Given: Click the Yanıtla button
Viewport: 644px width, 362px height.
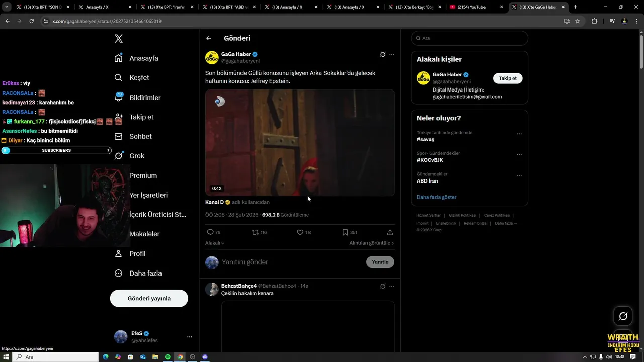Looking at the screenshot, I should pos(380,262).
